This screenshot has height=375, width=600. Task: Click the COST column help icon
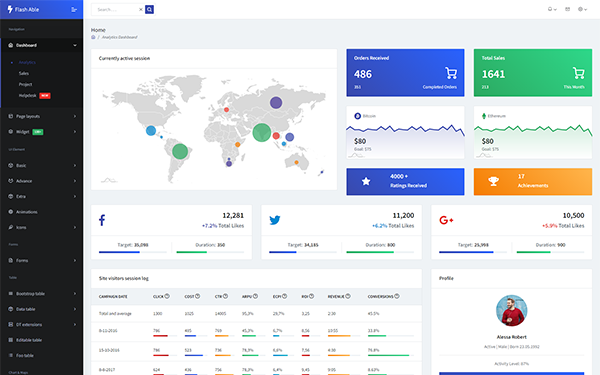(197, 296)
